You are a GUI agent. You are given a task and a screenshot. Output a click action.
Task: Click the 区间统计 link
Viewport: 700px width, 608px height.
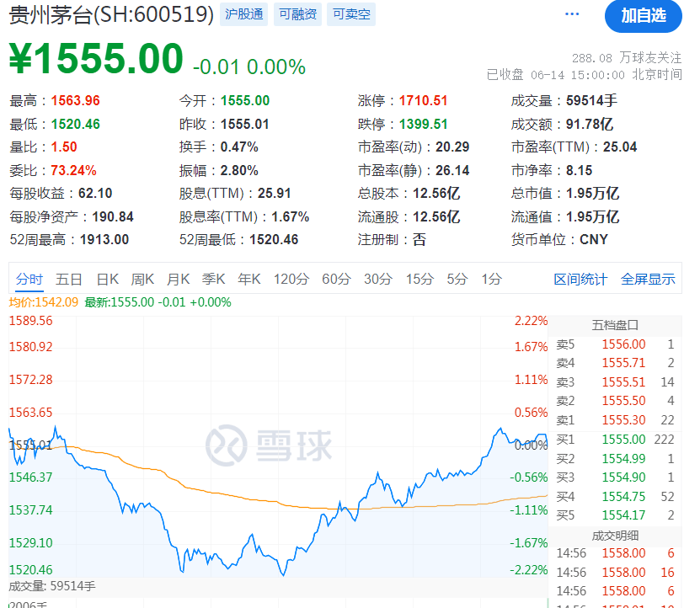(580, 279)
